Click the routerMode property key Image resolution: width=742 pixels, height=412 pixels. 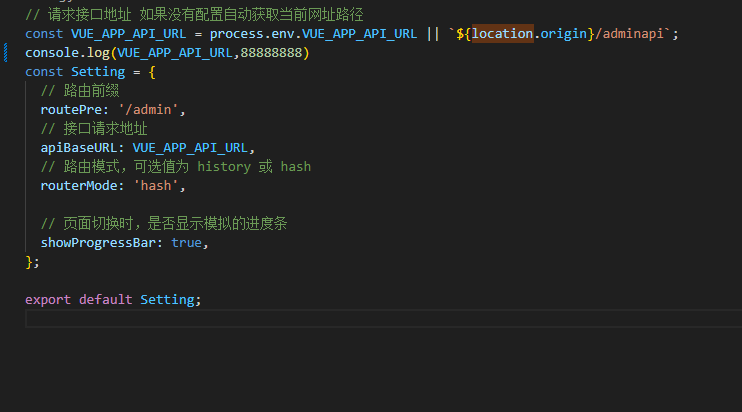(79, 185)
